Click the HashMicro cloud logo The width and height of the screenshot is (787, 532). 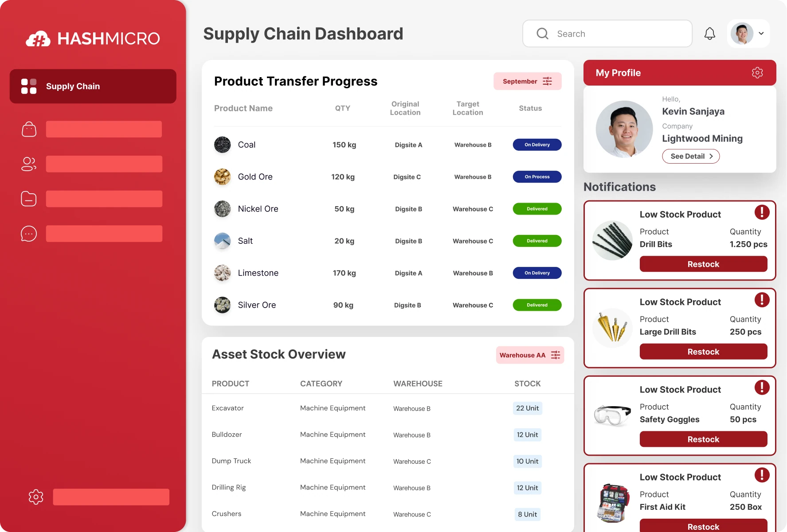(38, 39)
